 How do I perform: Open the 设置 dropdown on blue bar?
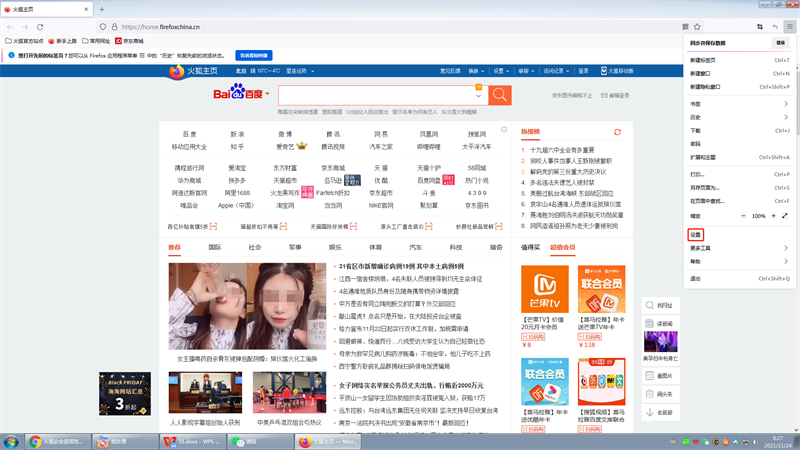tap(501, 71)
